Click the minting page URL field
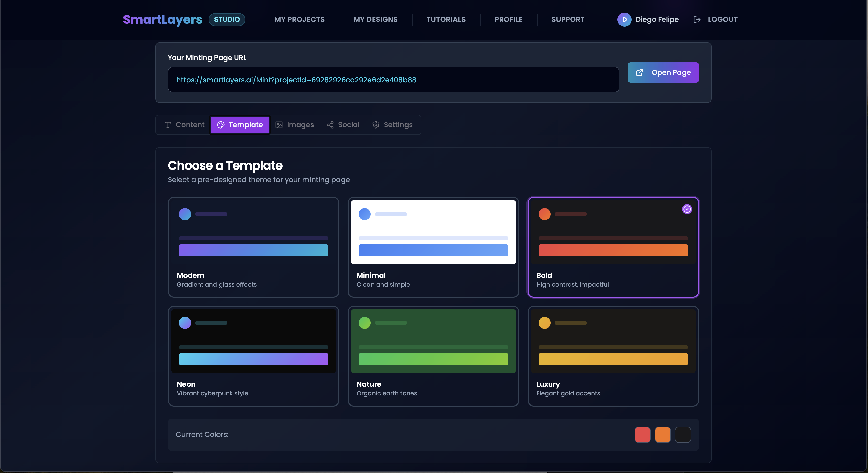 pos(393,79)
